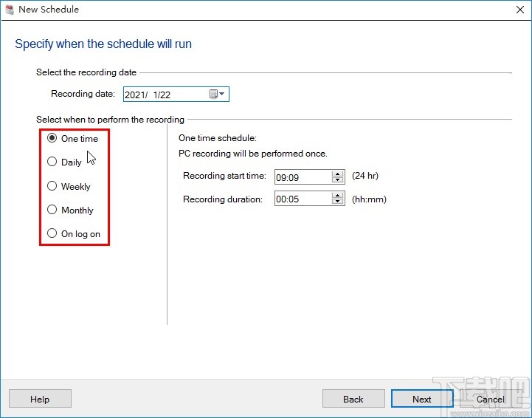The height and width of the screenshot is (418, 532).
Task: Decrease Recording duration with down arrow
Action: click(339, 202)
